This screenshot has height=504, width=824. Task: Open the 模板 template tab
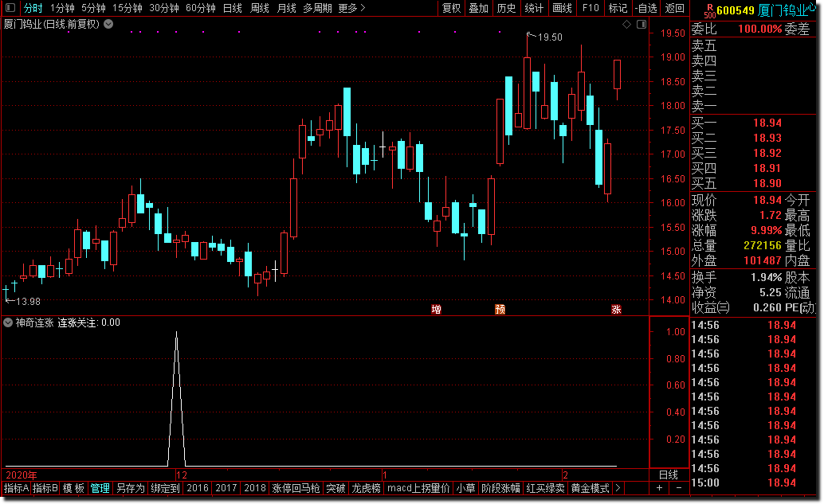(73, 488)
